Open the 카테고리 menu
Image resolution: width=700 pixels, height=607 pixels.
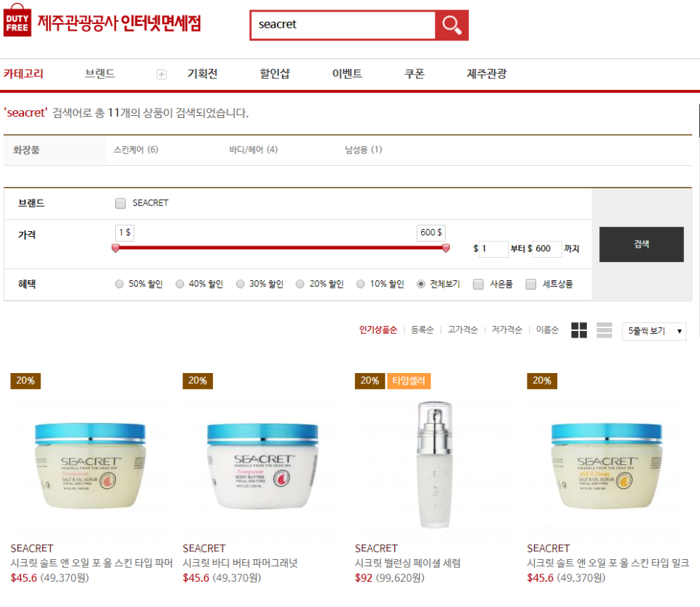point(24,74)
